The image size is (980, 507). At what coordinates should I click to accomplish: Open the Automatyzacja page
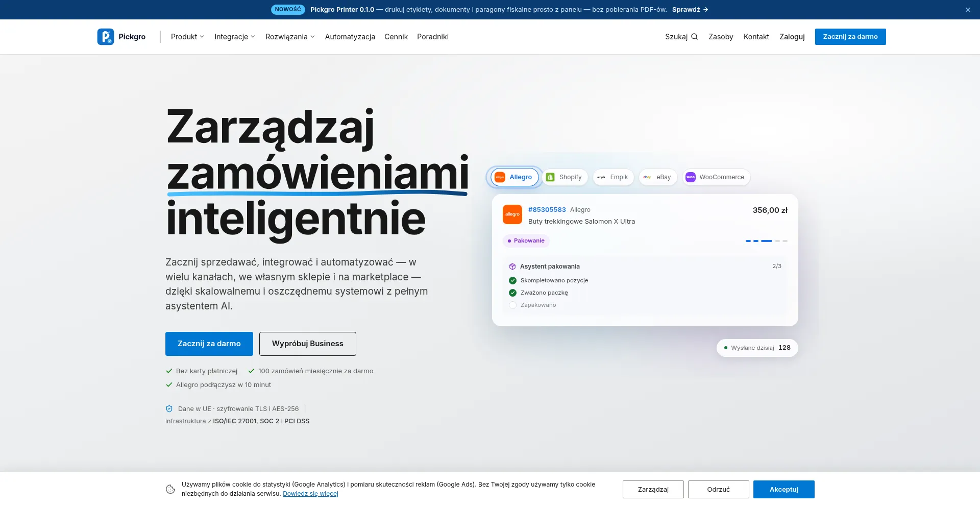[350, 37]
